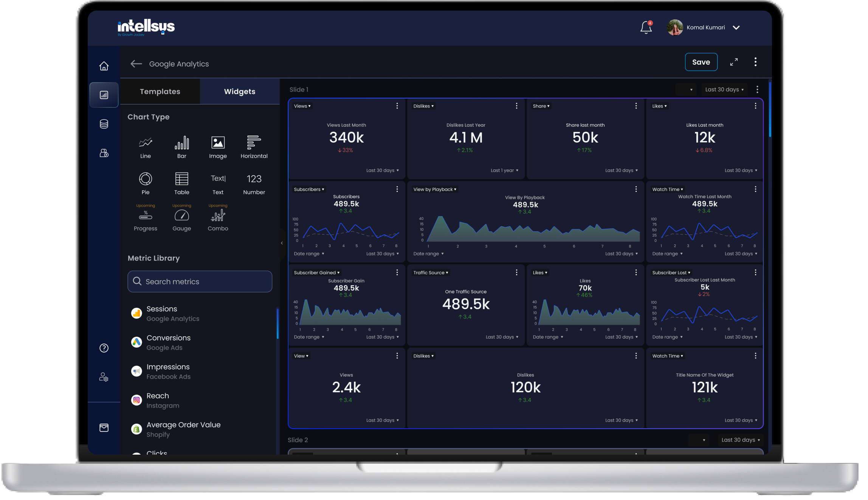Open the Subscriber Lost metric dropdown
Screen dimensions: 868x500
pos(671,273)
